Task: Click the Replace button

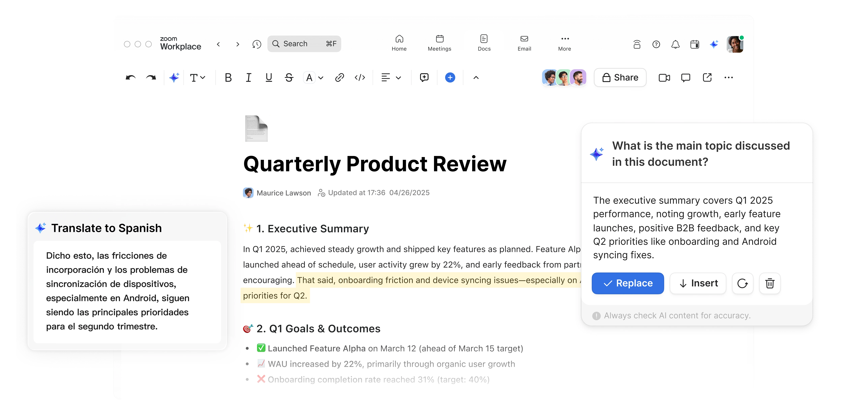Action: (x=628, y=283)
